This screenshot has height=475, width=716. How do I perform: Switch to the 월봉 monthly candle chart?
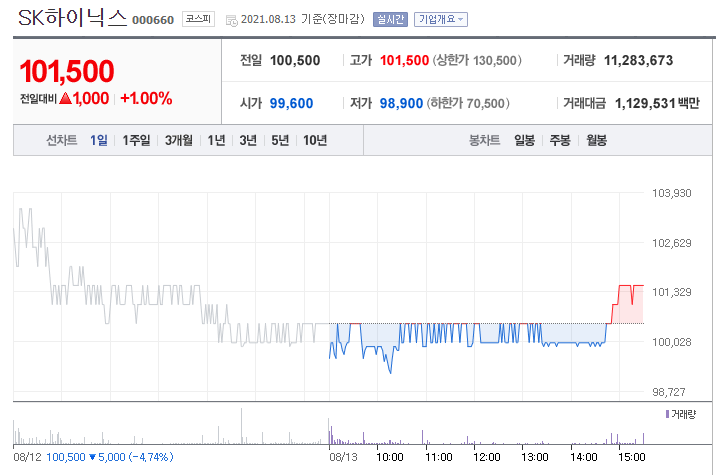click(596, 140)
